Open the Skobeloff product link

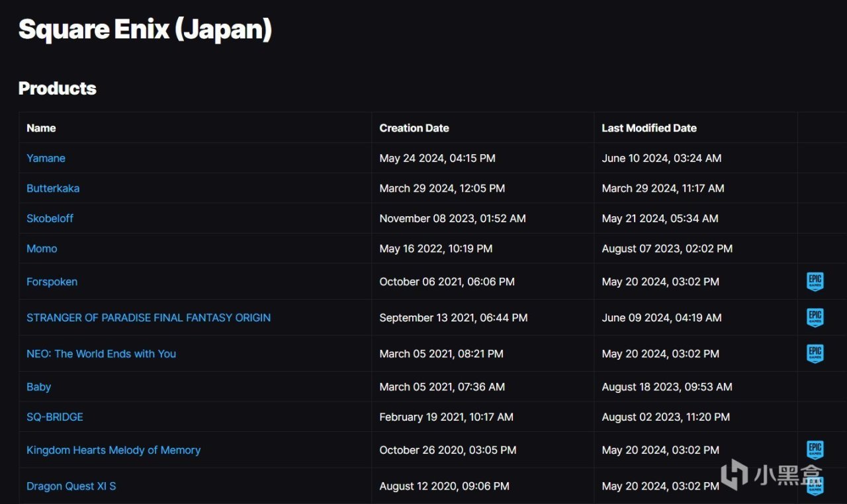[50, 218]
